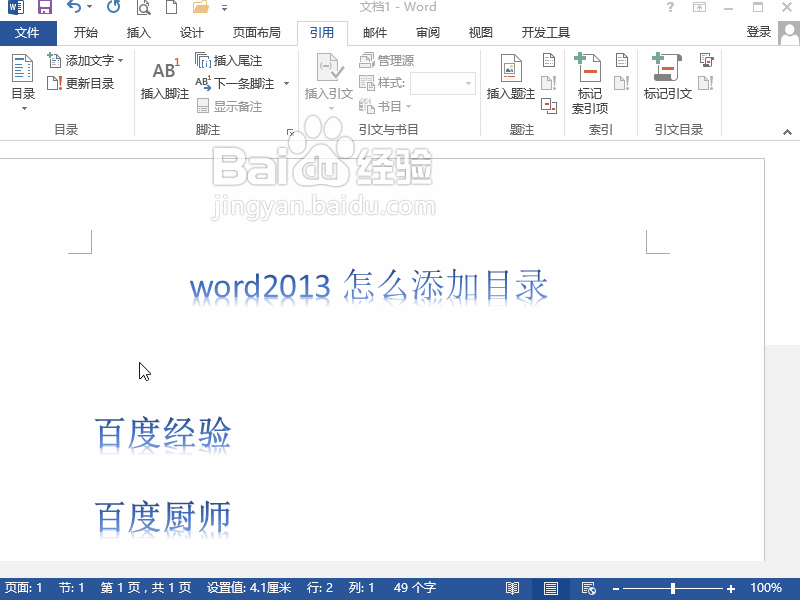Image resolution: width=800 pixels, height=600 pixels.
Task: Click Mark Citation (标记引文)
Action: pos(668,78)
